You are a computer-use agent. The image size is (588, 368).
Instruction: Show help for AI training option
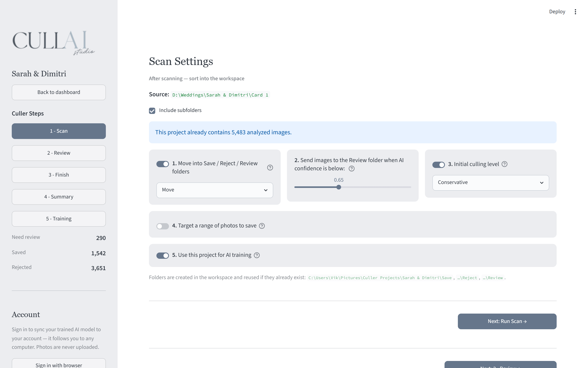click(257, 255)
